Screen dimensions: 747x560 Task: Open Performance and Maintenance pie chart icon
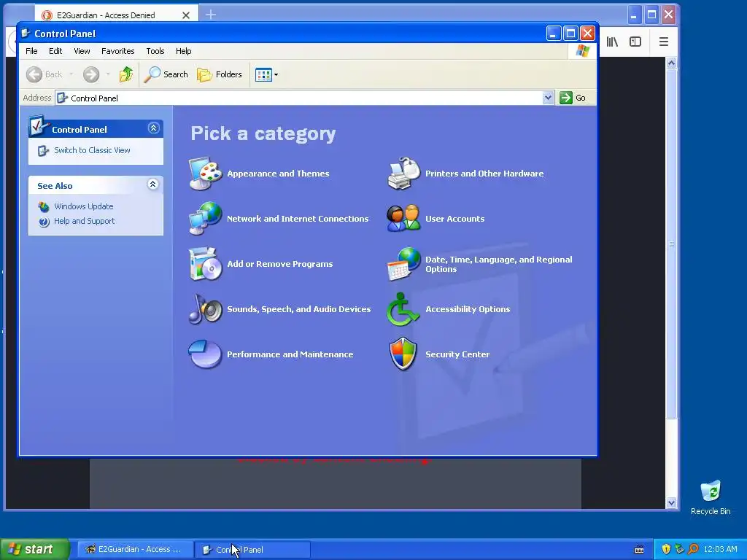205,354
